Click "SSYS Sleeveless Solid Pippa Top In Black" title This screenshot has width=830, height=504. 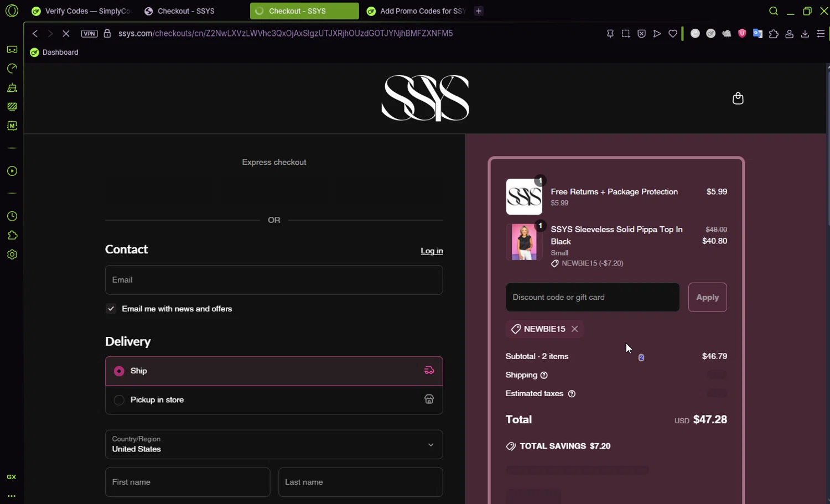pos(616,236)
